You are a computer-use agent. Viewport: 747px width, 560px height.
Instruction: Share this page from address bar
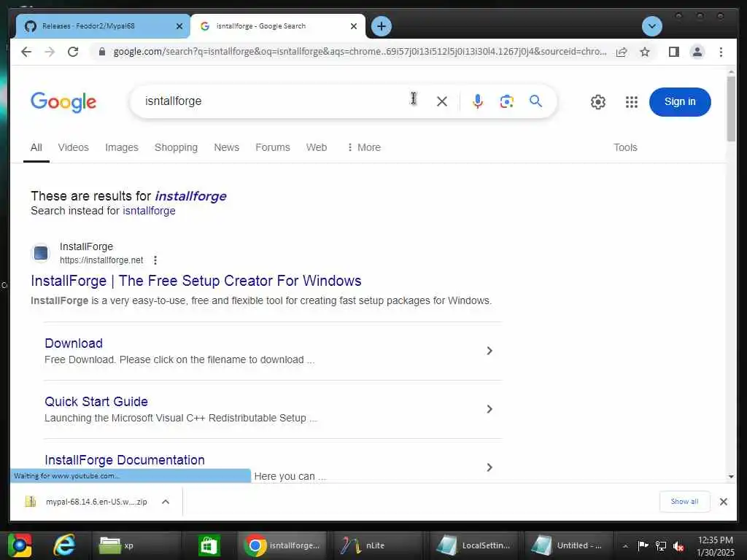pos(622,52)
